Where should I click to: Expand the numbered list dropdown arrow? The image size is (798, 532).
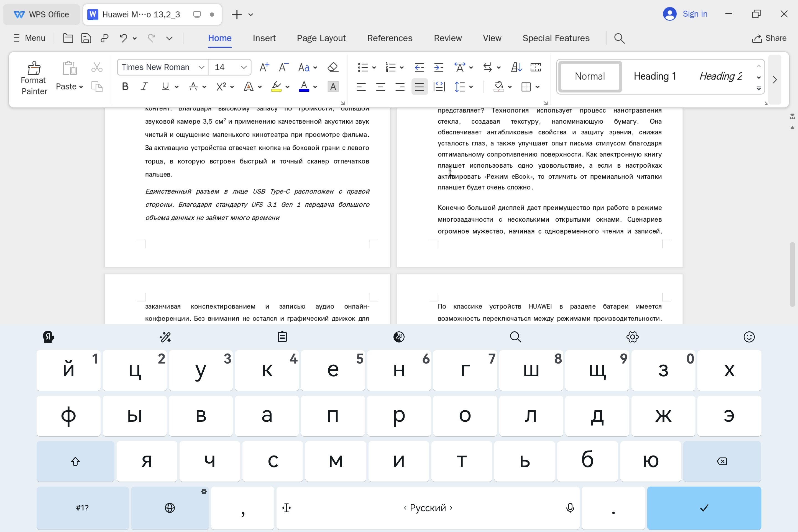402,68
